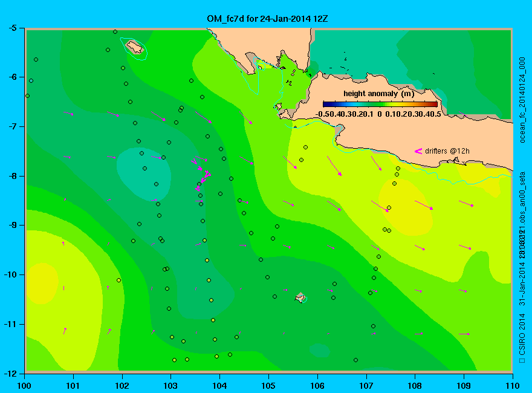Click longitude tick label 102
Image resolution: width=532 pixels, height=393 pixels.
click(x=122, y=386)
